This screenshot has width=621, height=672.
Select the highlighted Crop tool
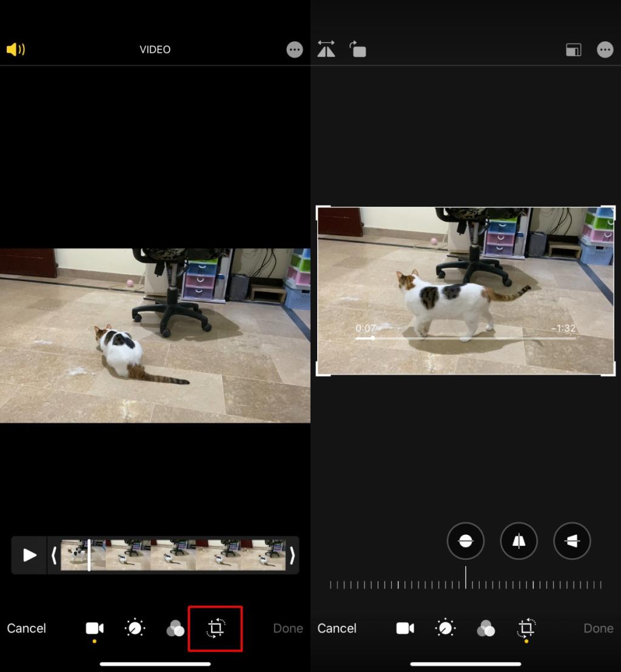click(216, 628)
